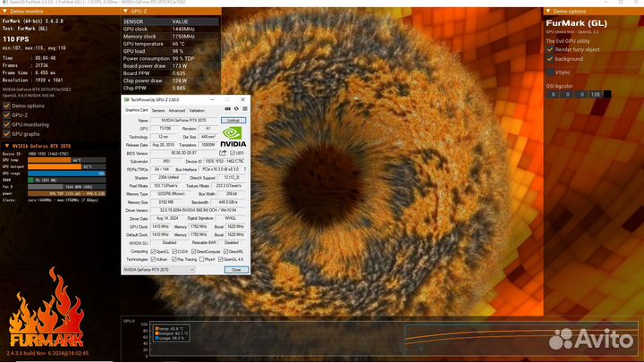Image resolution: width=644 pixels, height=362 pixels.
Task: Click the Release Date Aug 20, 2018 field
Action: tap(163, 145)
